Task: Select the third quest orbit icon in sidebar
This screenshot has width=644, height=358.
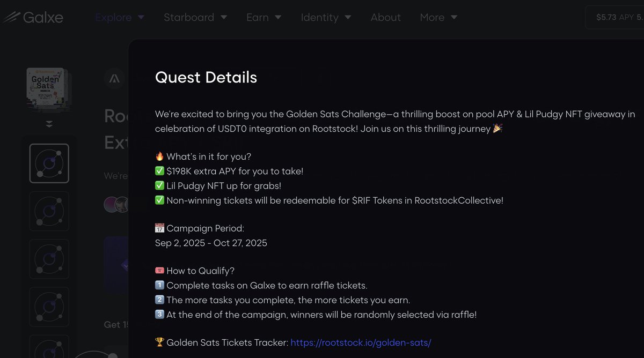Action: [49, 259]
